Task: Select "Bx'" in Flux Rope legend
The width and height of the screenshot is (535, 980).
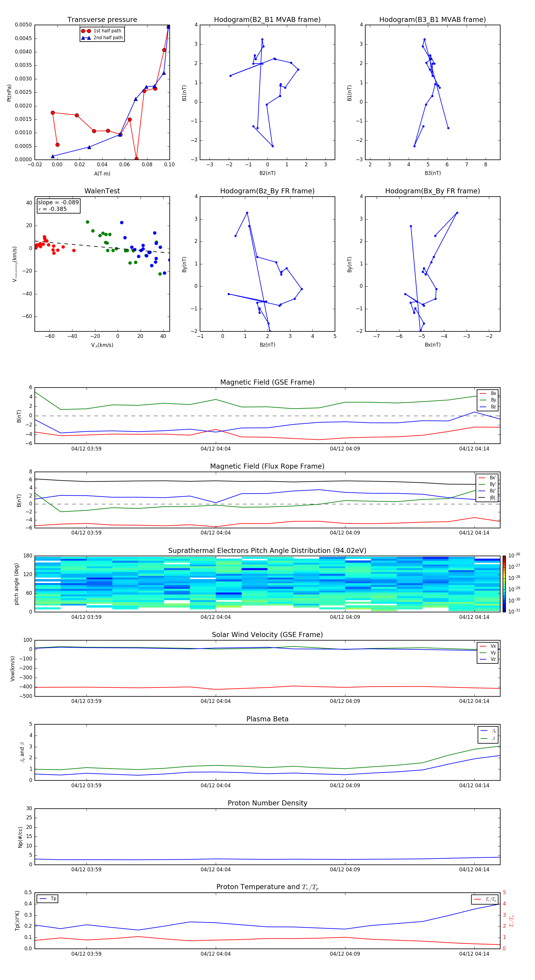Action: pos(487,478)
